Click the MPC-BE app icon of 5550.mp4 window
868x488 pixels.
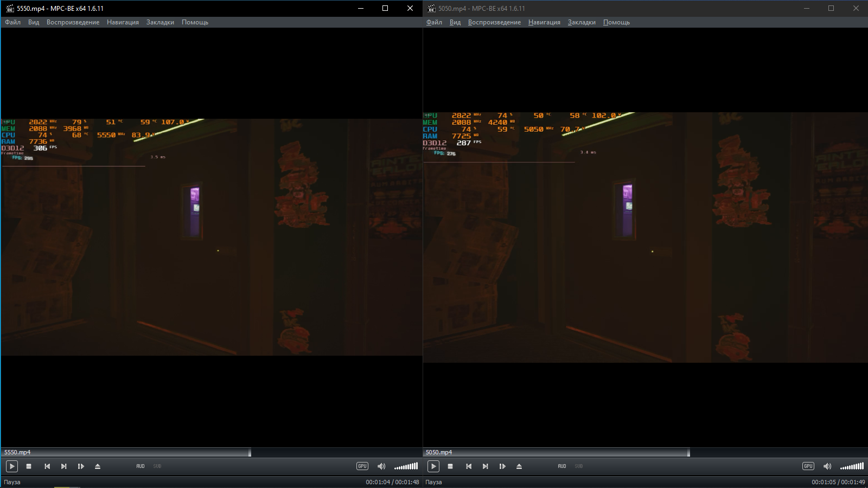click(x=10, y=8)
